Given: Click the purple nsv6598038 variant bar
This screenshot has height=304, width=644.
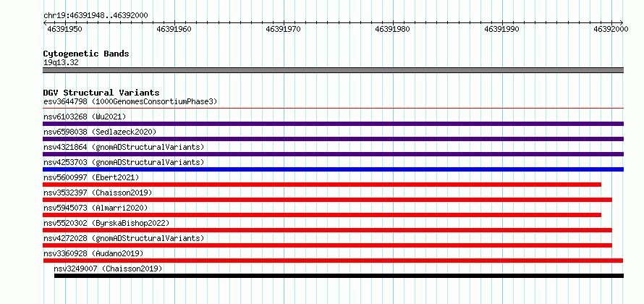Looking at the screenshot, I should click(334, 139).
